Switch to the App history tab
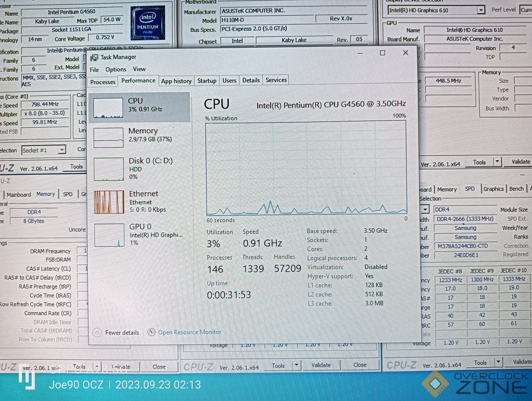The width and height of the screenshot is (532, 401). pos(176,81)
